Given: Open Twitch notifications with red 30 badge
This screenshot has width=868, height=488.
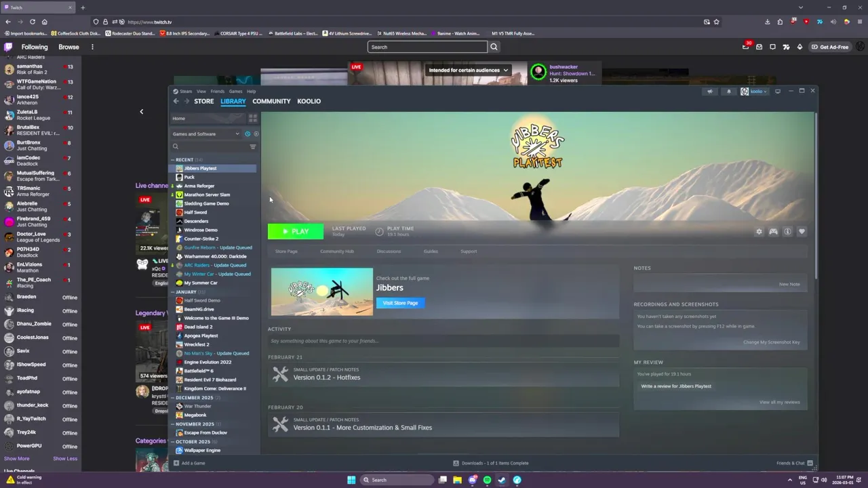Looking at the screenshot, I should 746,46.
